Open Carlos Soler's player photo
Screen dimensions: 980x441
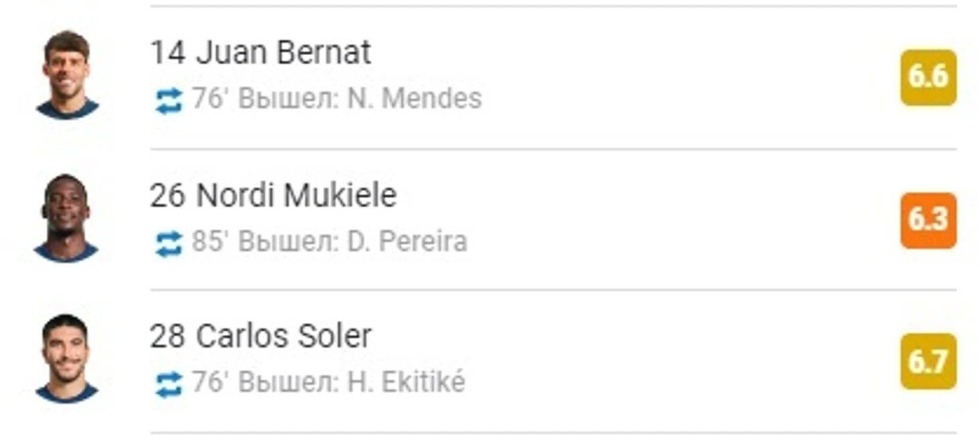click(66, 358)
